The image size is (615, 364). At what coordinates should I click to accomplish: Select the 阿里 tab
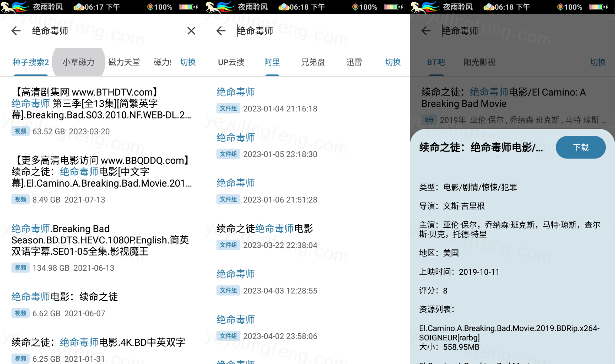[272, 62]
